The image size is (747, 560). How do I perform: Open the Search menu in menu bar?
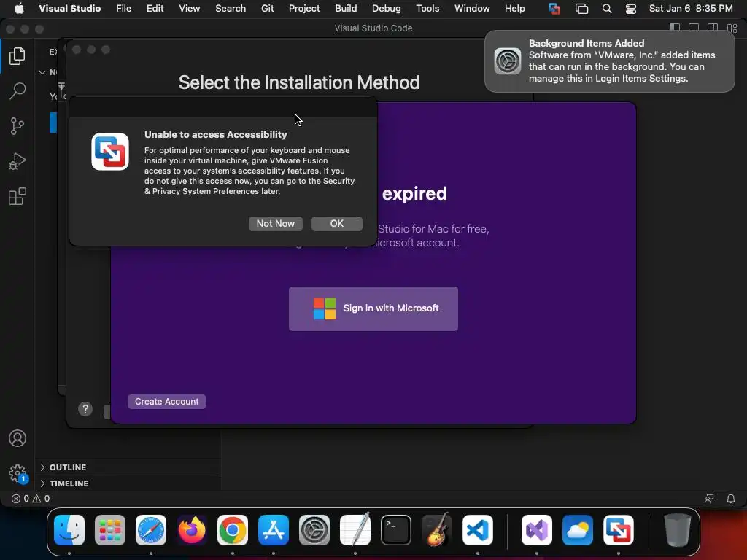click(231, 9)
